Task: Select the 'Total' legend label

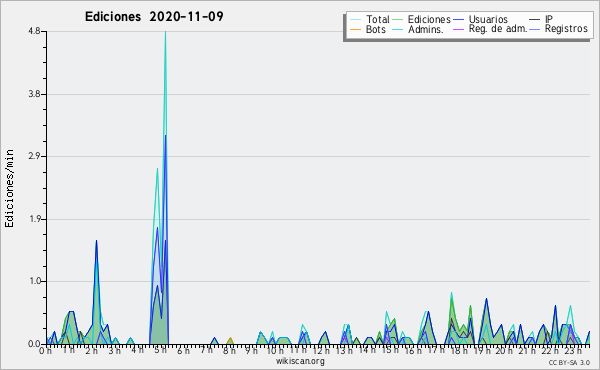Action: click(x=377, y=19)
